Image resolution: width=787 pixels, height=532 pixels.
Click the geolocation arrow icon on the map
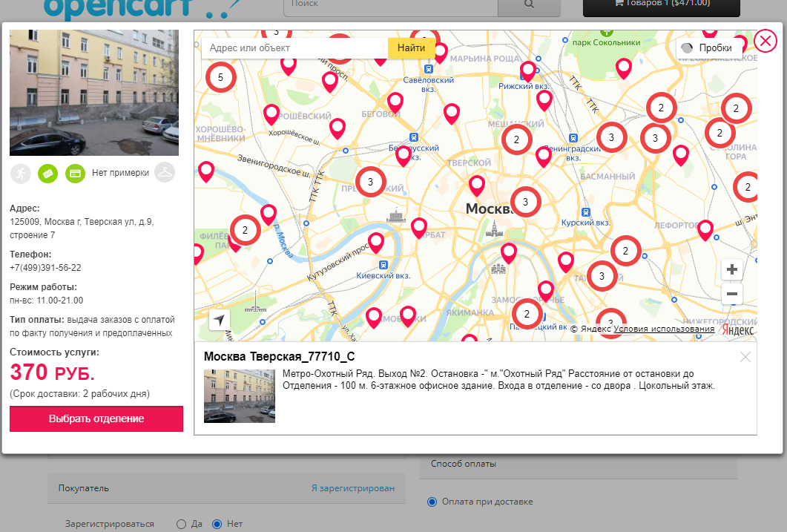220,320
